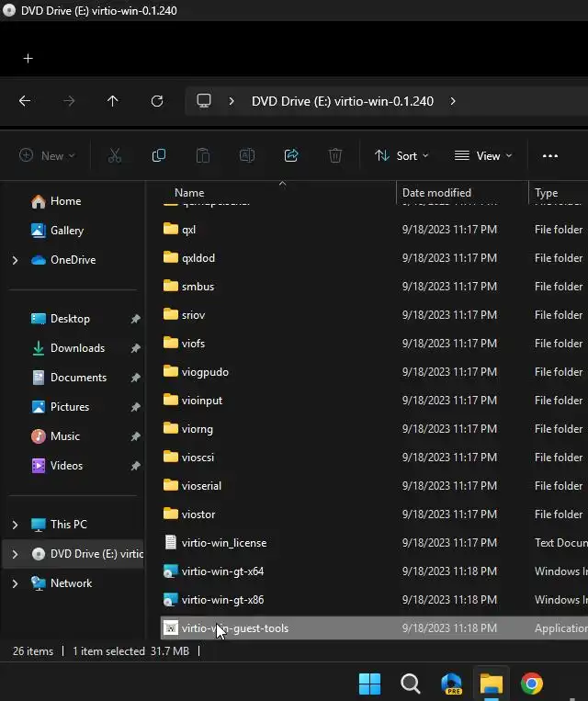Sort by the Name column header
The height and width of the screenshot is (701, 588).
[189, 193]
